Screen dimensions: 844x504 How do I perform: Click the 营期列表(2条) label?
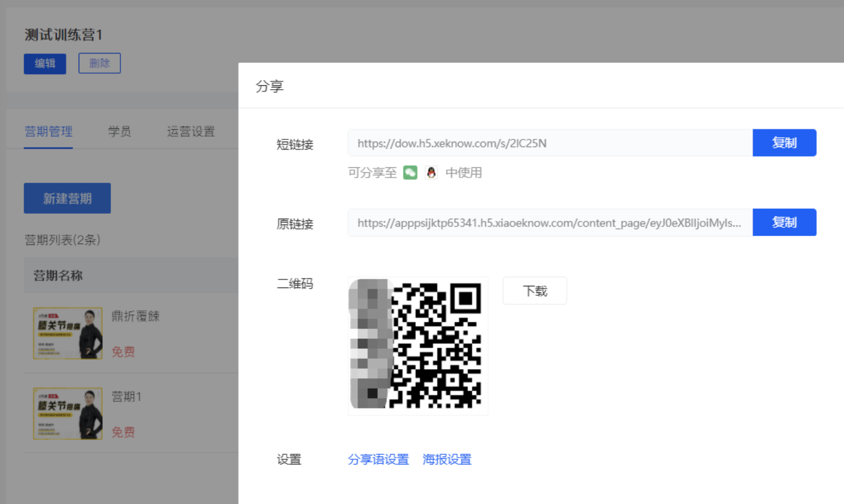(x=62, y=239)
